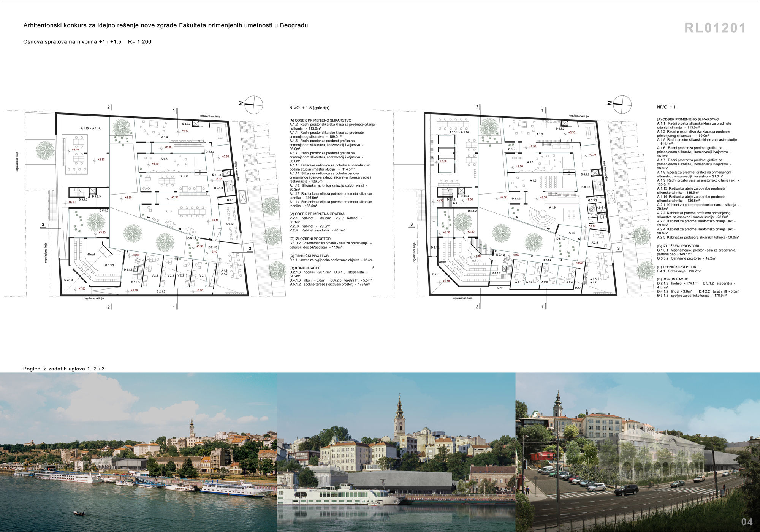The image size is (760, 532).
Task: Click section marker 1 below the right plan
Action: tap(543, 307)
